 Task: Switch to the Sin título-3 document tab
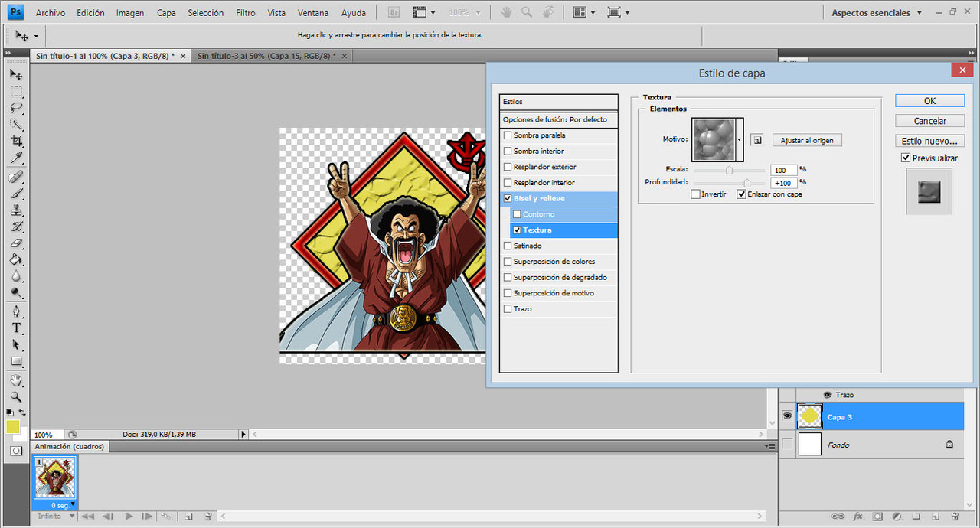266,56
